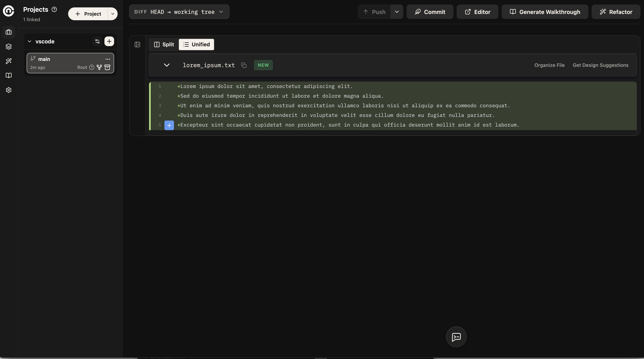
Task: Keep Unified diff view selected
Action: coord(196,45)
